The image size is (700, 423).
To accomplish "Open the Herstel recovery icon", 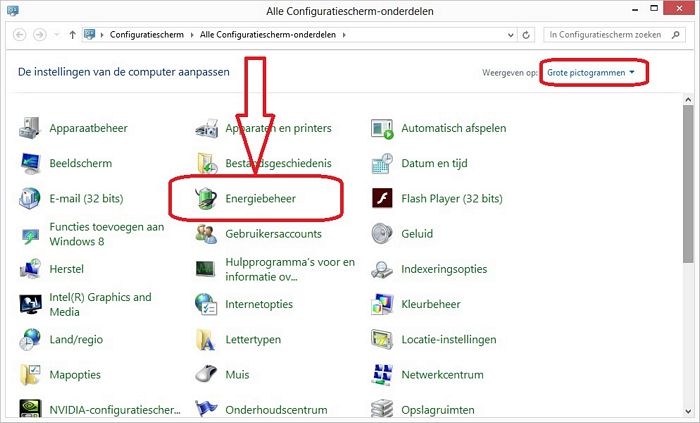I will tap(30, 269).
